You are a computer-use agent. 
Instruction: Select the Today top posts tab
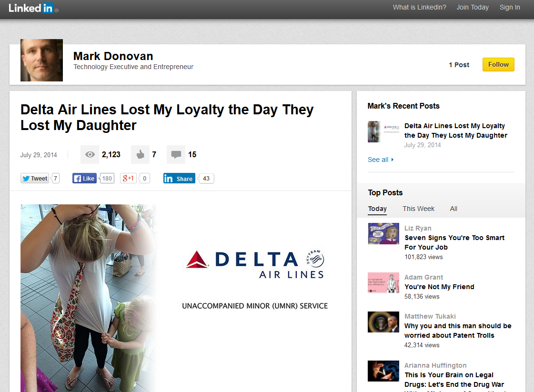click(x=377, y=209)
